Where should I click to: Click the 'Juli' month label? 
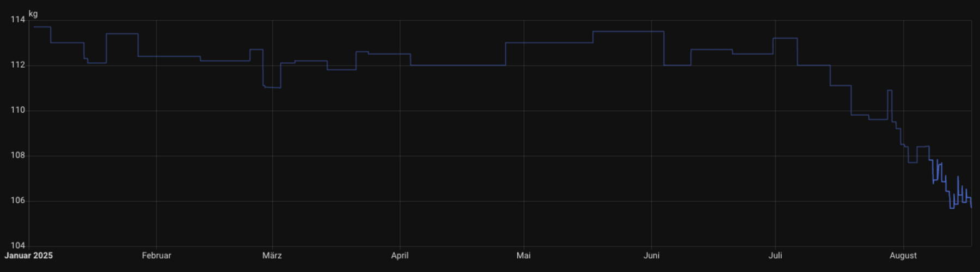click(x=775, y=255)
